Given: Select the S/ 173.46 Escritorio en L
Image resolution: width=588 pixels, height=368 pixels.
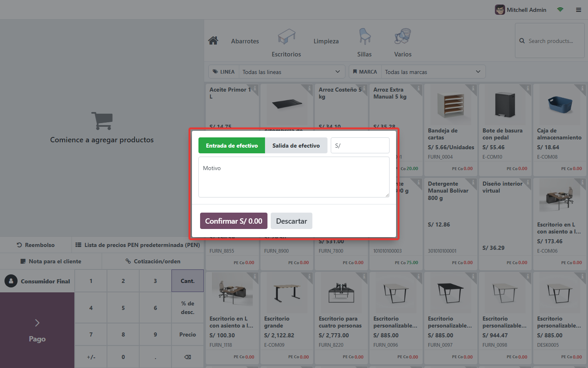Looking at the screenshot, I should [x=560, y=224].
